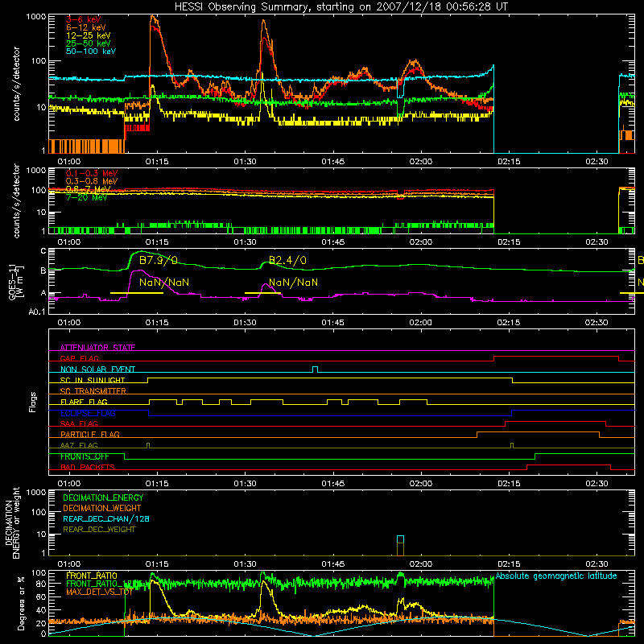Select the GAP_FLAG label
The width and height of the screenshot is (644, 644).
pyautogui.click(x=80, y=358)
